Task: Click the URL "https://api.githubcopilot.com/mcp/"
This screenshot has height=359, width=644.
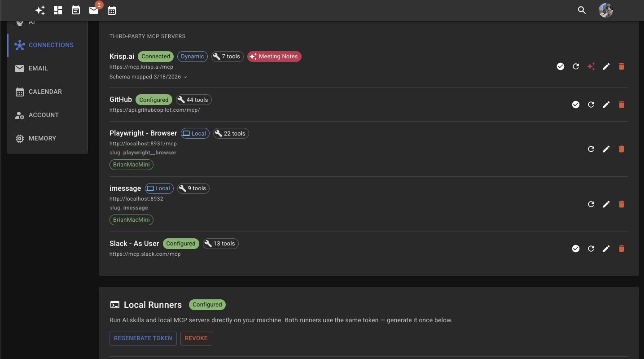Action: coord(155,110)
